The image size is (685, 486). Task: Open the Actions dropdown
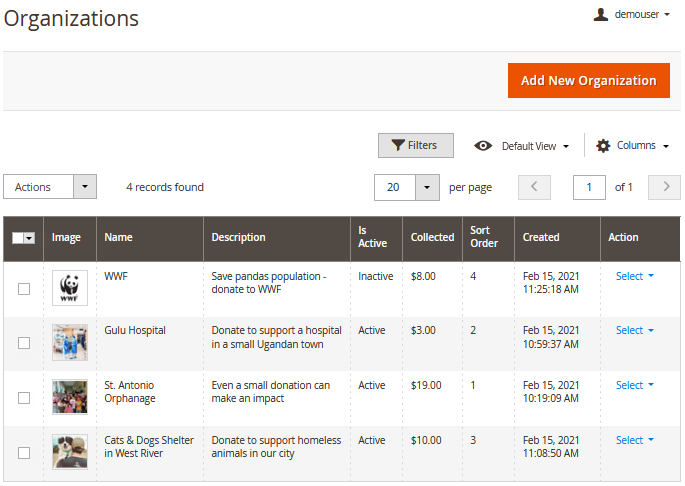tap(50, 187)
